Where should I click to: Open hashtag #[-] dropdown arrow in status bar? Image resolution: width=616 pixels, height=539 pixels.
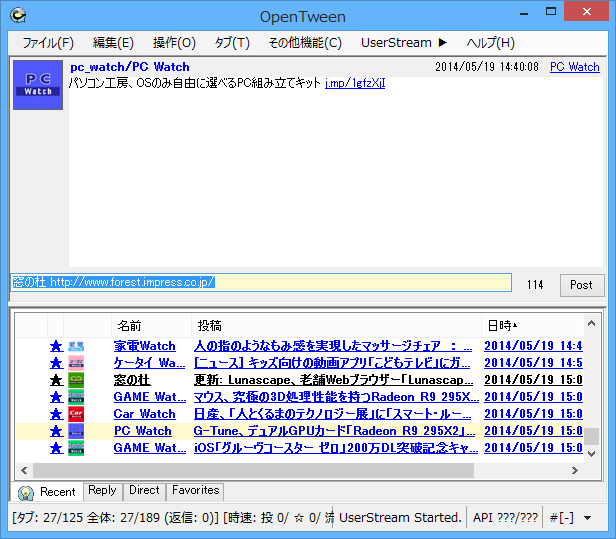click(587, 518)
